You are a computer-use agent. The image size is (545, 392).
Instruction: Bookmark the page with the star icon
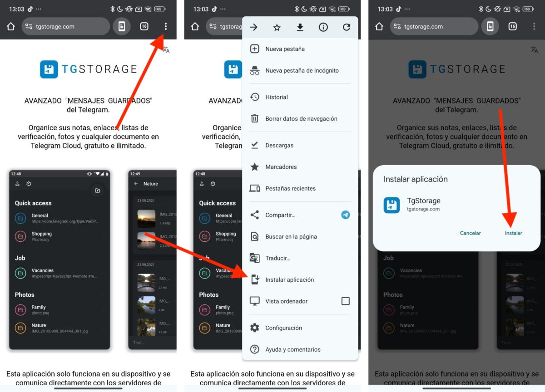(277, 27)
